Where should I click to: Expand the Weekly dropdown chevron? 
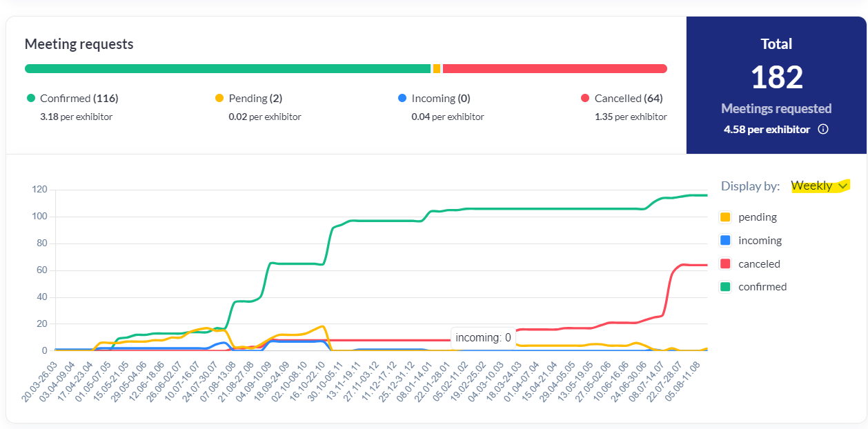click(x=842, y=186)
